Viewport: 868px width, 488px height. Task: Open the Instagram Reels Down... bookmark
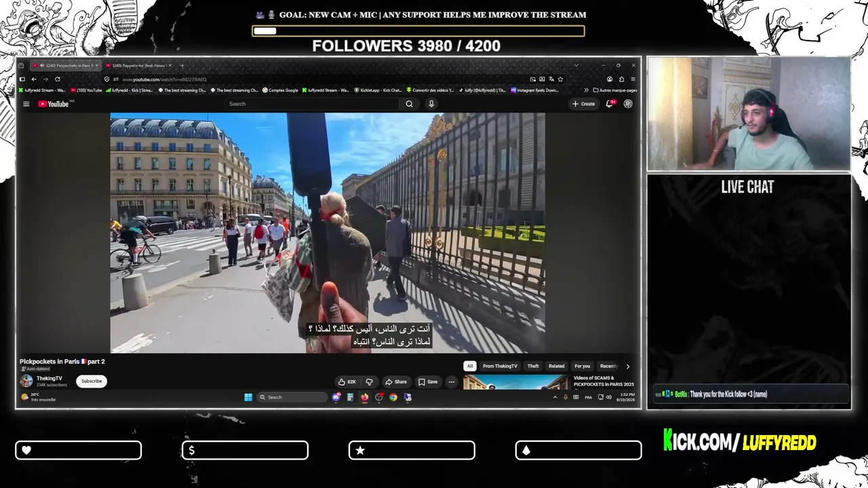pos(535,90)
